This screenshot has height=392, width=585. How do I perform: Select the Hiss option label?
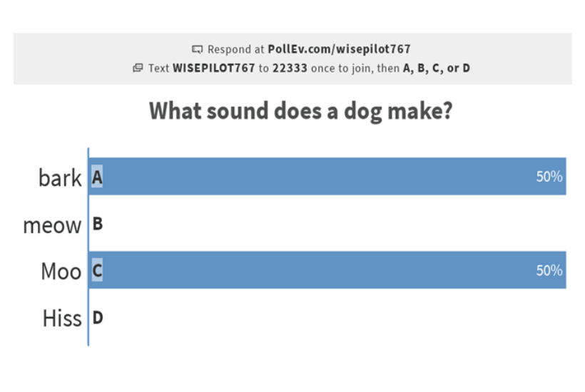tap(62, 318)
